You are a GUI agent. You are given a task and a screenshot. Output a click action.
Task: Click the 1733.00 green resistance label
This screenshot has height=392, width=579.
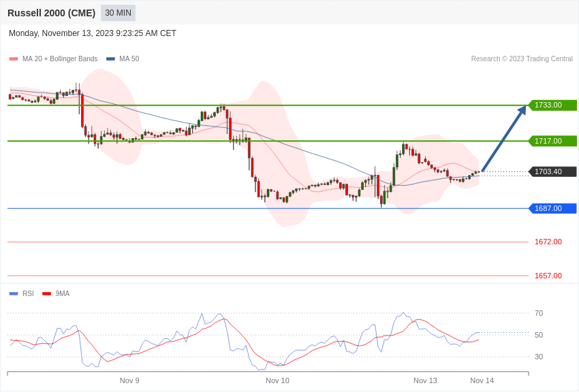coord(552,105)
